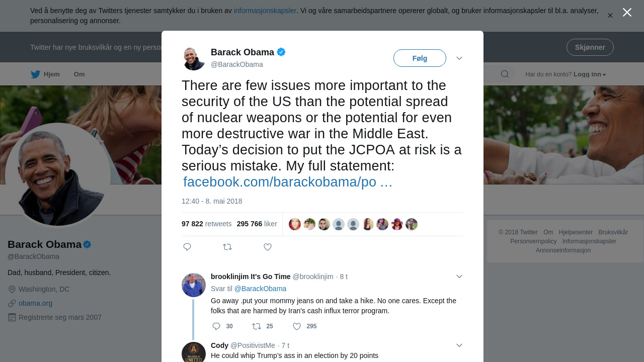This screenshot has height=362, width=644.
Task: Open the facebook.com/barackobama link
Action: [287, 182]
